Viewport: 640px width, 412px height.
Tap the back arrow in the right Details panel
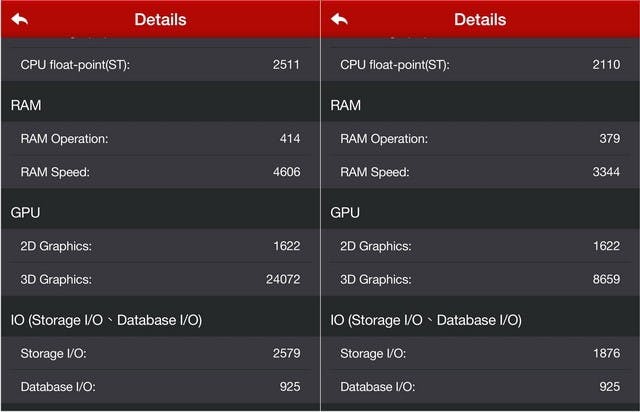click(340, 20)
